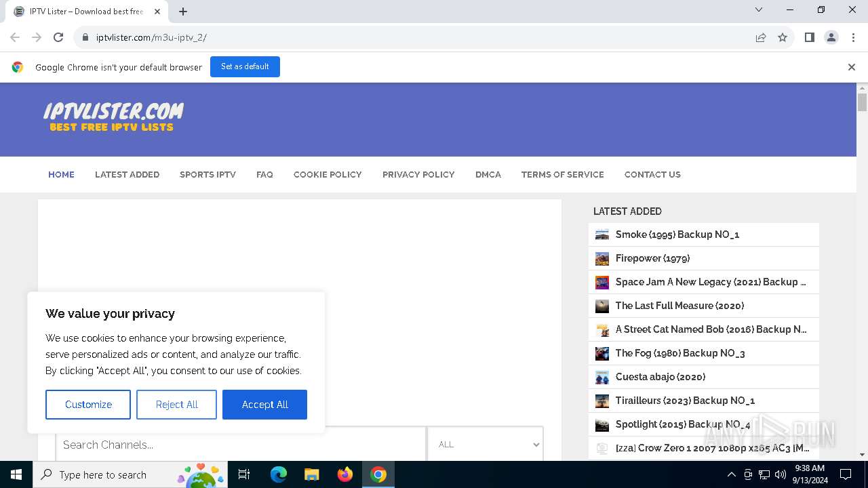
Task: Open TERMS OF SERVICE page
Action: coord(562,174)
